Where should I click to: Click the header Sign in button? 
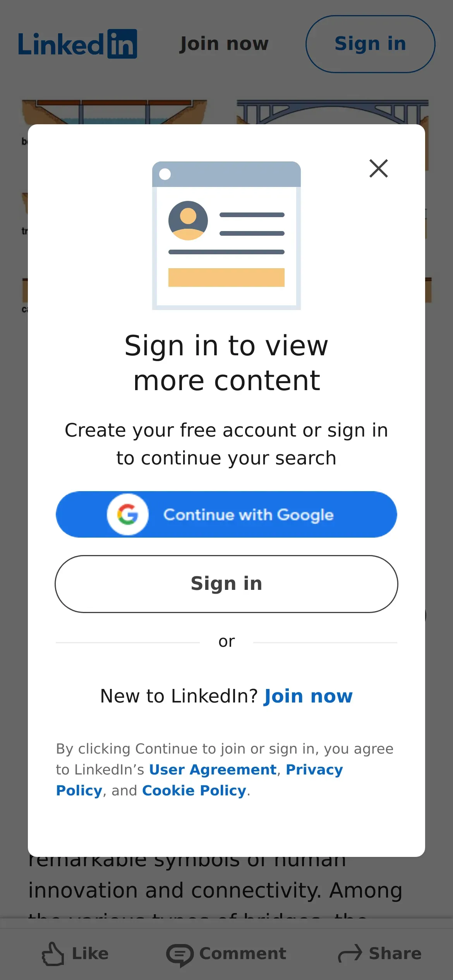tap(370, 44)
